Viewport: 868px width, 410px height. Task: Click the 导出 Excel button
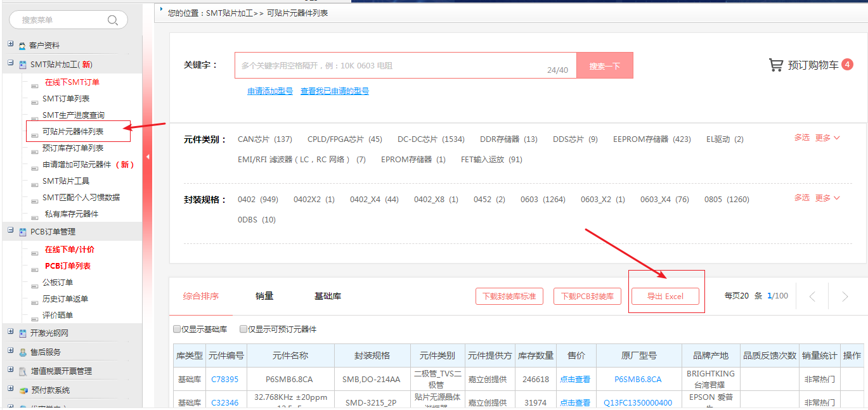(665, 297)
